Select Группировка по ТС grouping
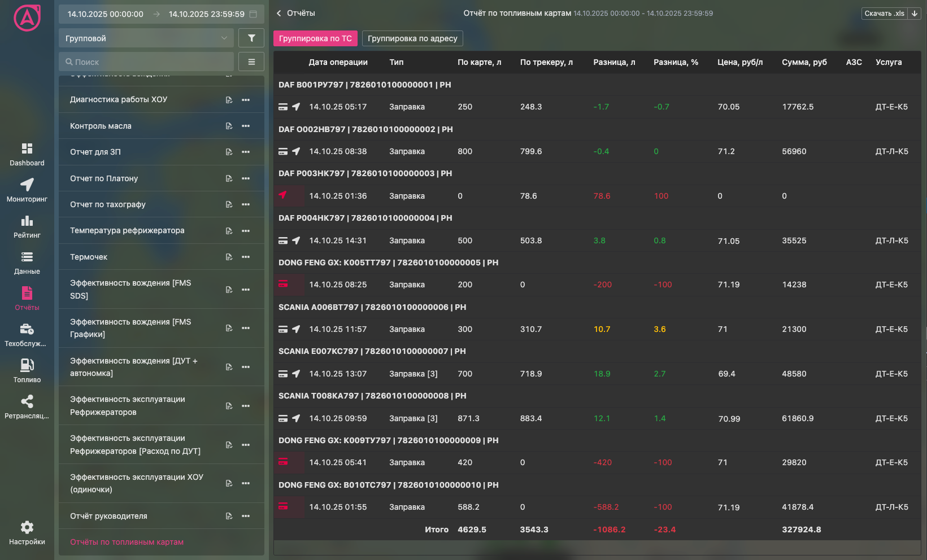The width and height of the screenshot is (927, 560). click(x=315, y=38)
